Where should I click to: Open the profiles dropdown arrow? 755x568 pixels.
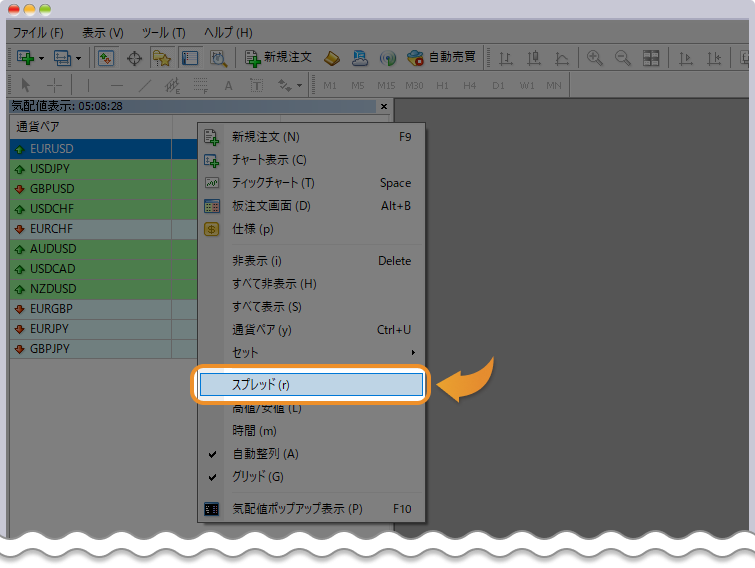coord(78,59)
